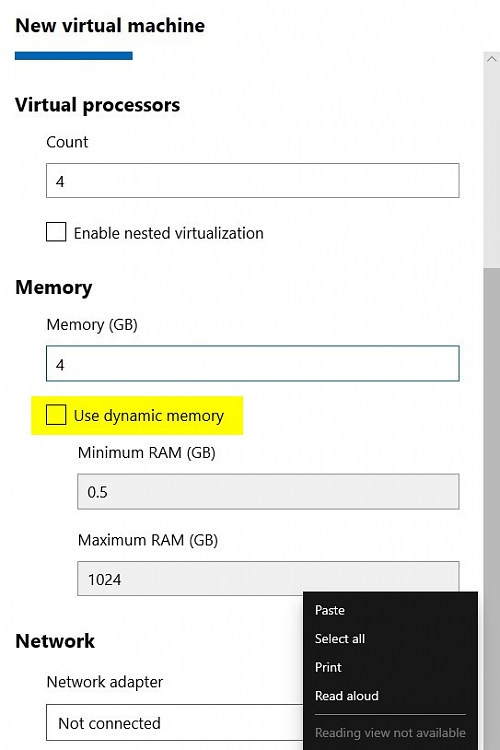The width and height of the screenshot is (500, 750).
Task: Click the virtual processors Count field
Action: click(253, 180)
